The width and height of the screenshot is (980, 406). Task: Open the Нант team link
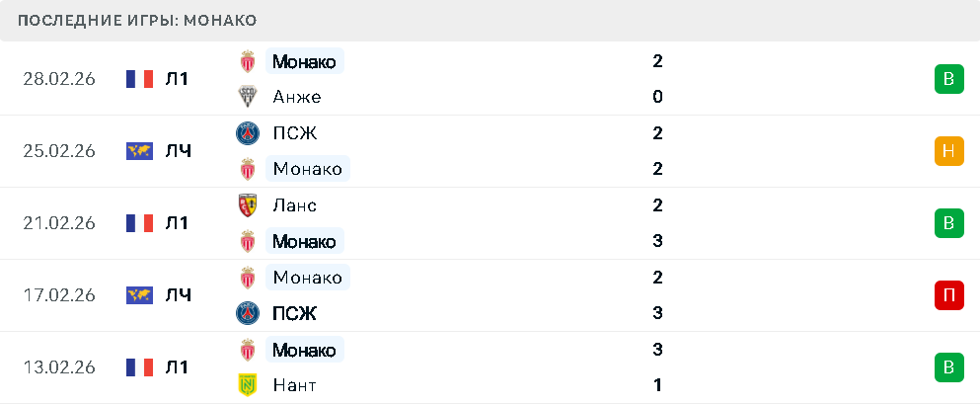[294, 385]
